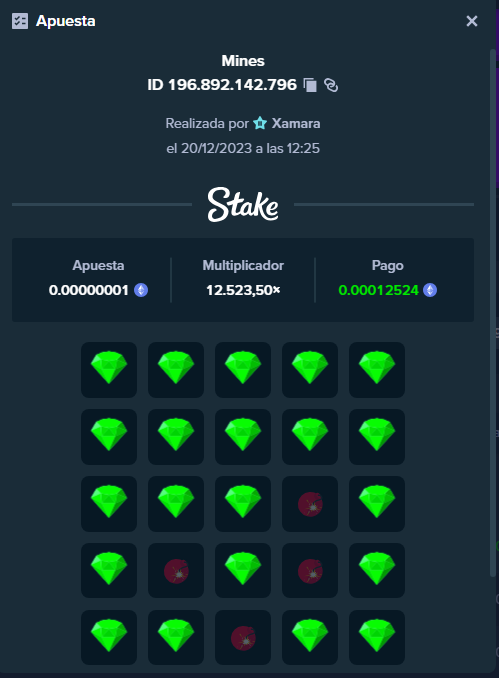Close the Apuesta dialog

click(472, 21)
